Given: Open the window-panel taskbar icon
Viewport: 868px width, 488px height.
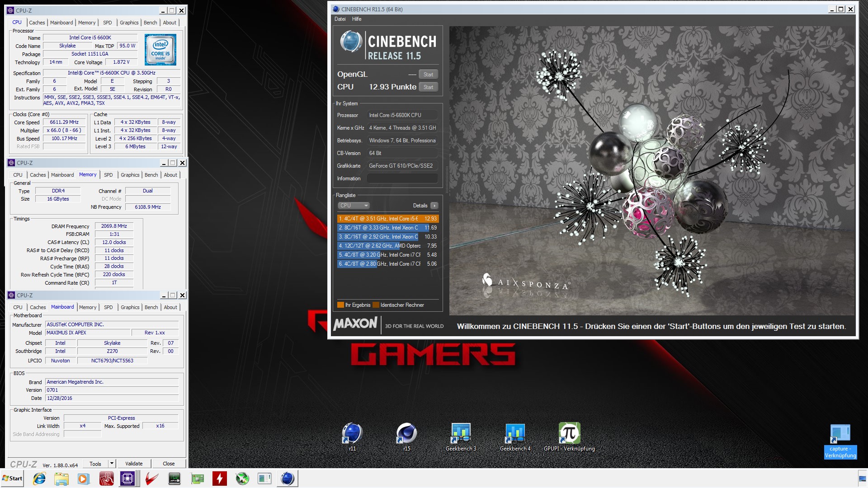Looking at the screenshot, I should pyautogui.click(x=264, y=479).
